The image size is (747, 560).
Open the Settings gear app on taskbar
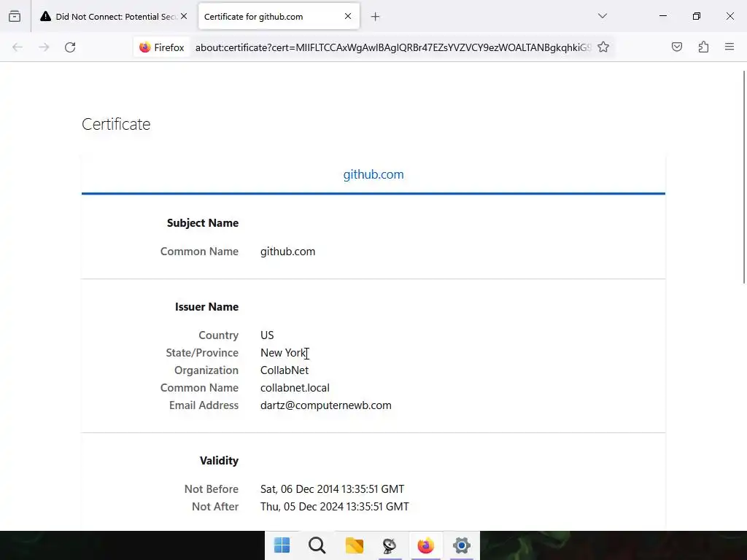point(462,545)
